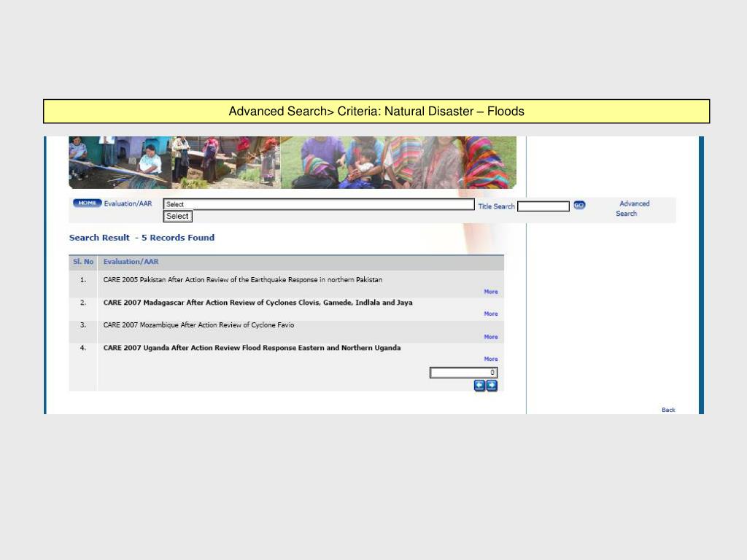Focus the Title Search input field
Screen dimensions: 747x560
543,206
